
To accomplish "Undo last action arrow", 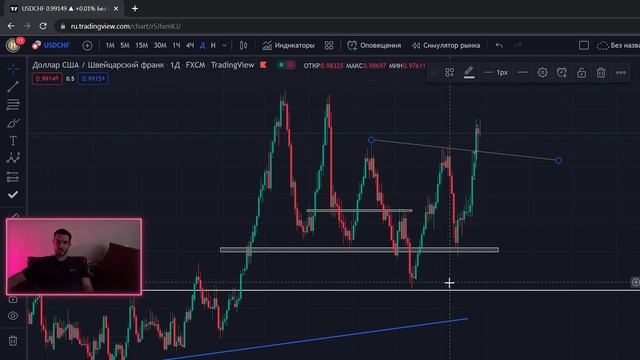I will tap(499, 46).
